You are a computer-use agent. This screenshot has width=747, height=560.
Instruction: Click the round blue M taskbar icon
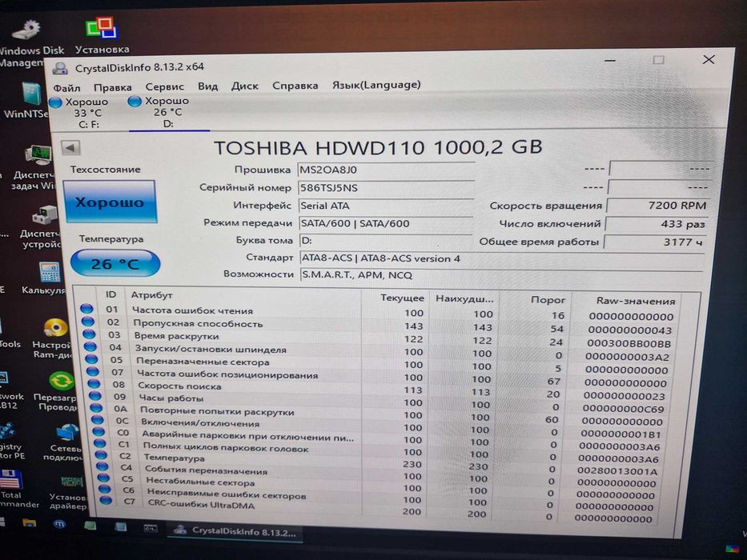tap(59, 524)
